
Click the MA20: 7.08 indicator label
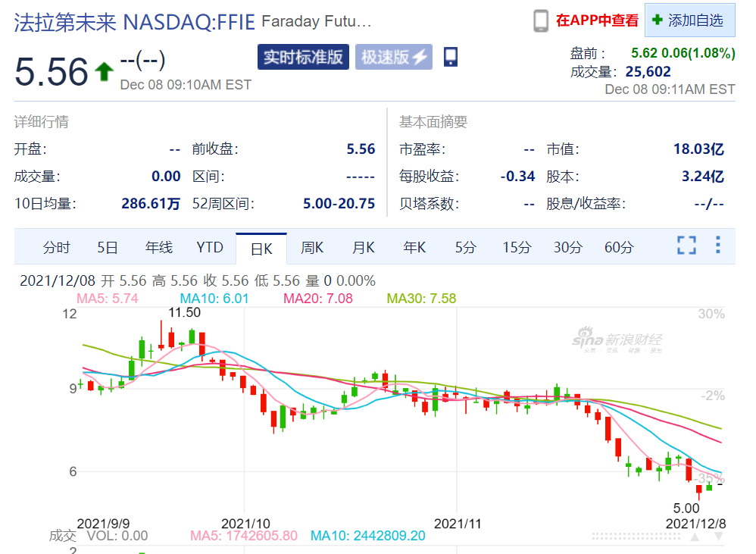coord(317,299)
